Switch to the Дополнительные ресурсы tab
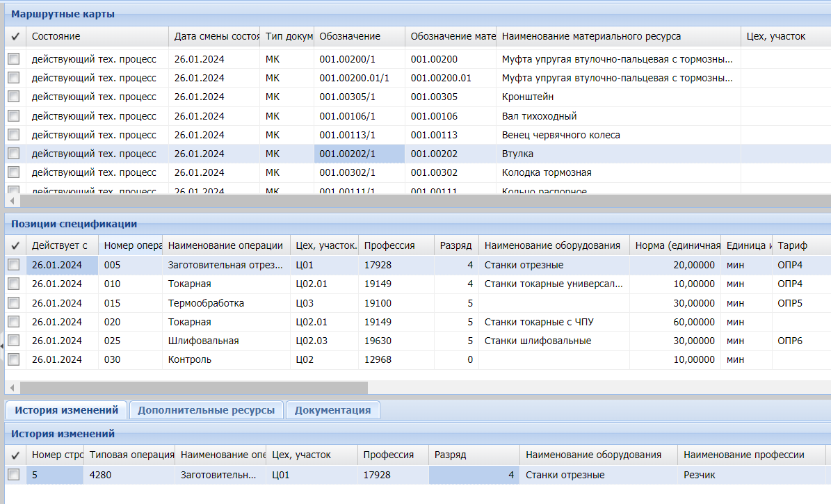Image resolution: width=831 pixels, height=504 pixels. tap(206, 410)
